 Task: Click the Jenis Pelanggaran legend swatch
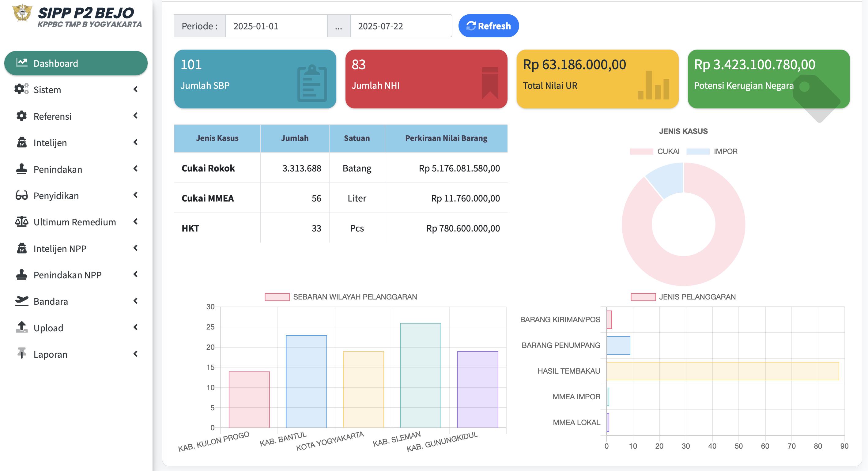click(643, 297)
